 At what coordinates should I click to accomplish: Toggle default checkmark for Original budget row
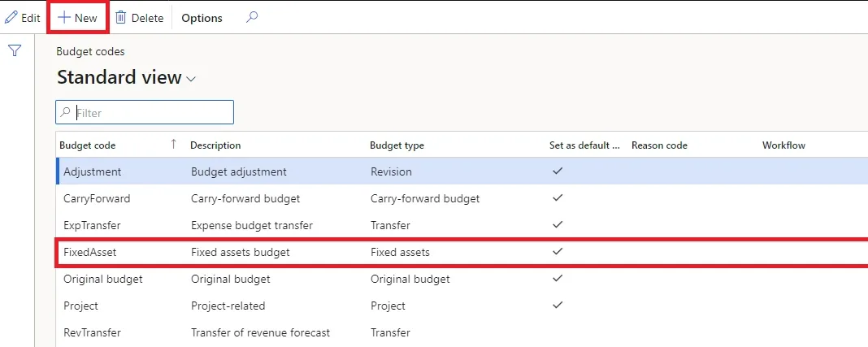558,279
